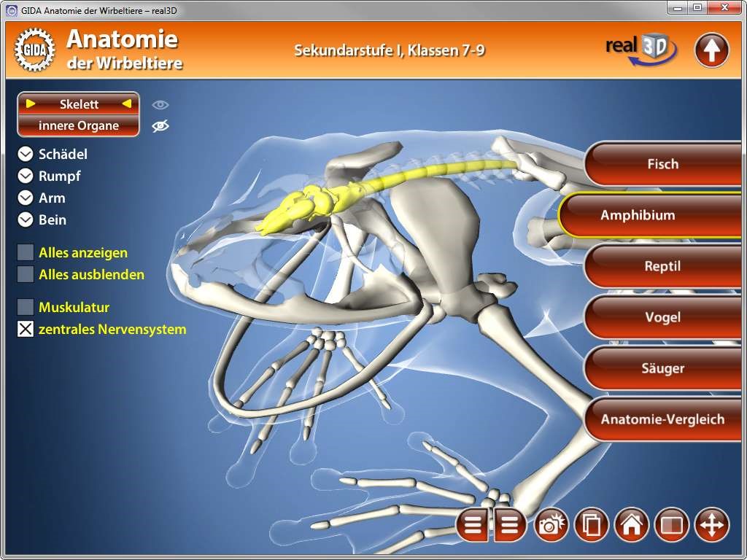Click the left menu-lines icon

[x=473, y=525]
